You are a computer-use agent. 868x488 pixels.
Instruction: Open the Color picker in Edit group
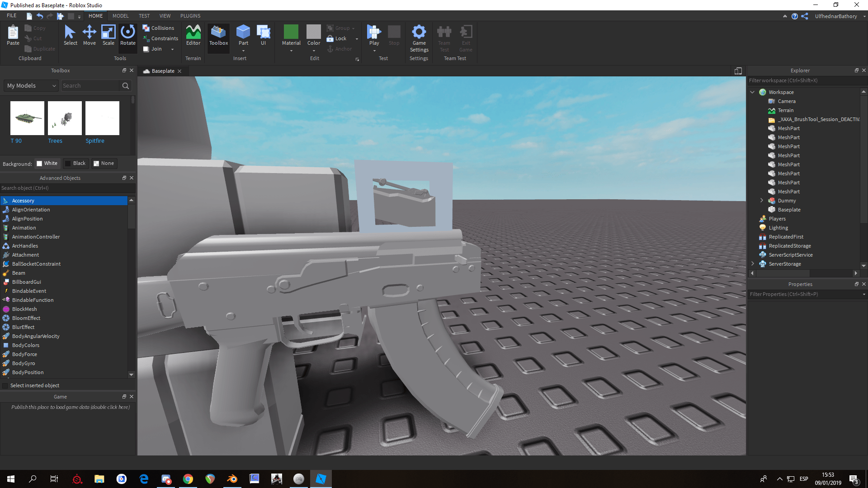313,36
